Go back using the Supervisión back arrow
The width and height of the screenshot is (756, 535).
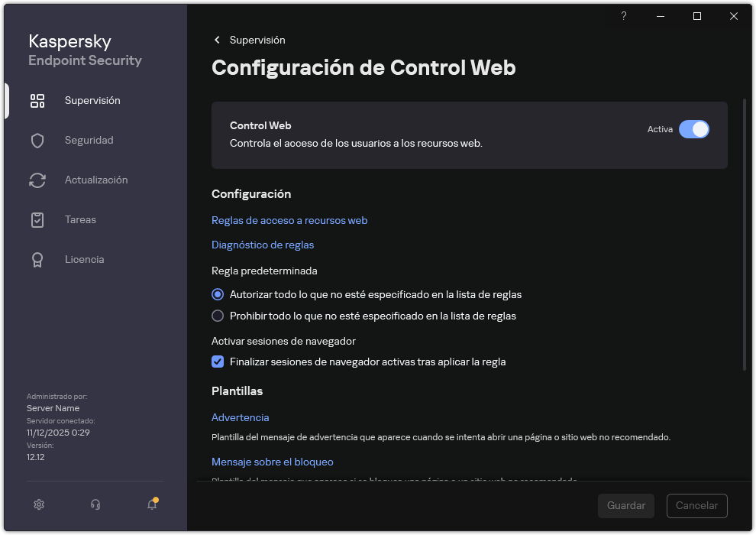coord(217,40)
